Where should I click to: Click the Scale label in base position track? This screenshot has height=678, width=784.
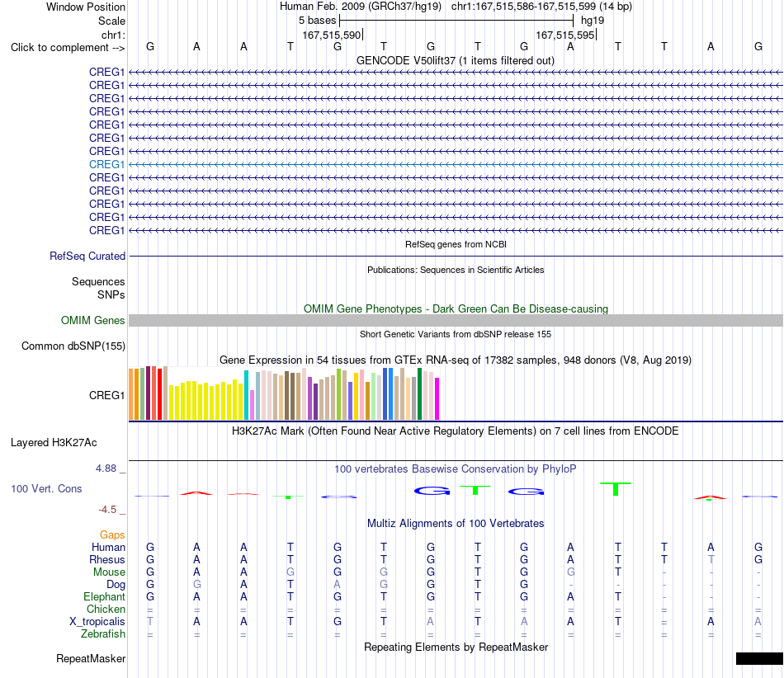pyautogui.click(x=111, y=21)
